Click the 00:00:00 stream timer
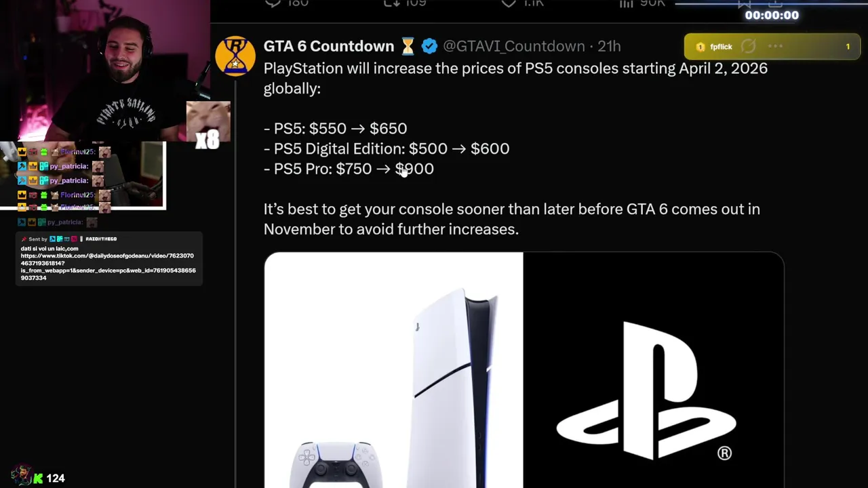This screenshot has height=488, width=868. [772, 16]
